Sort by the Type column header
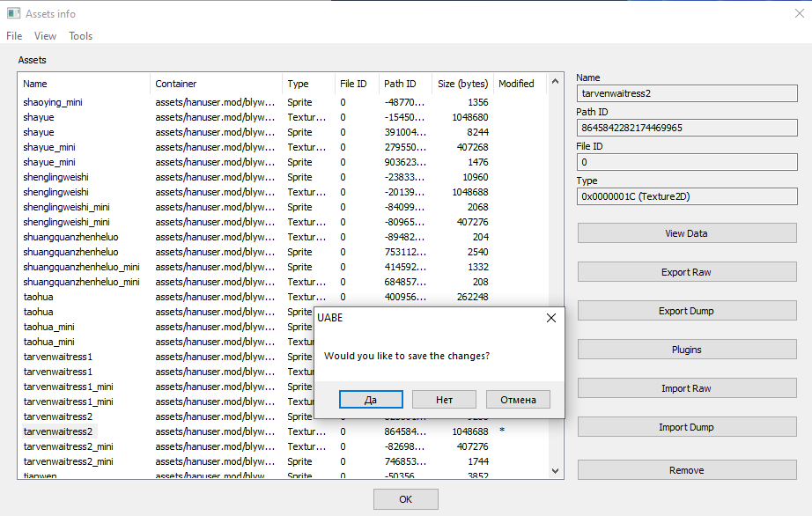The width and height of the screenshot is (812, 516). [x=308, y=84]
